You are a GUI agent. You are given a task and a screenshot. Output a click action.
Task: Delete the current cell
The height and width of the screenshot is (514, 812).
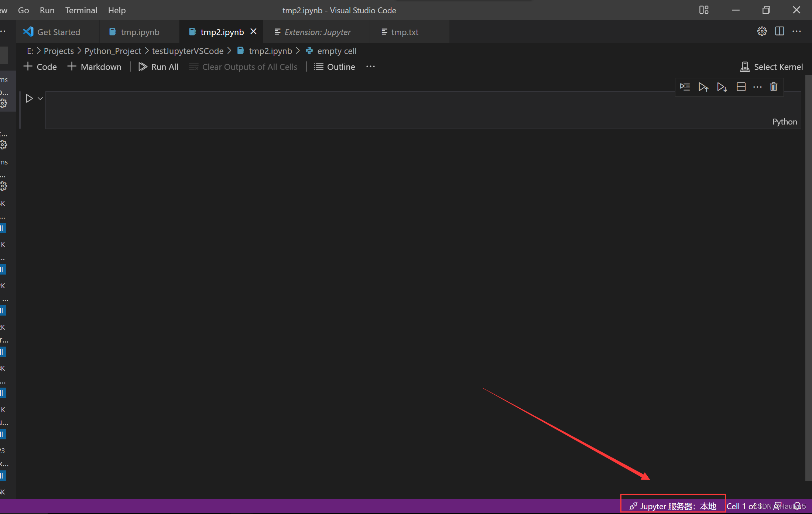(774, 87)
